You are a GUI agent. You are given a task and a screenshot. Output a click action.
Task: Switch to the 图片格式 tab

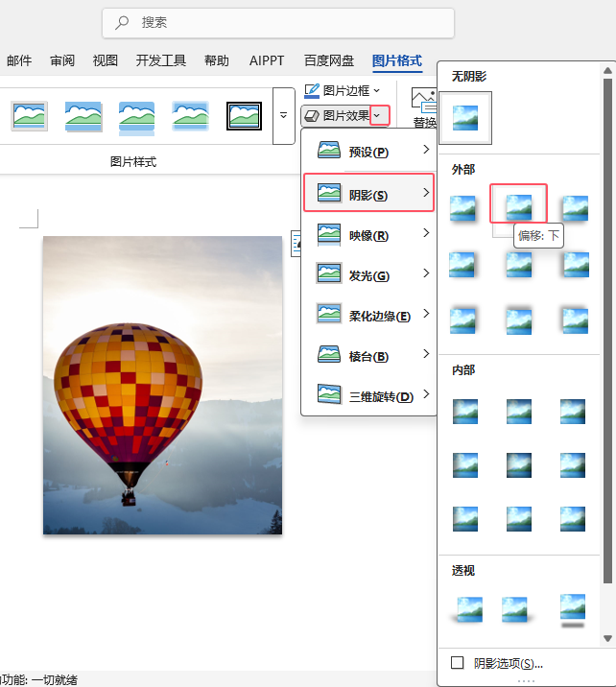tap(397, 60)
